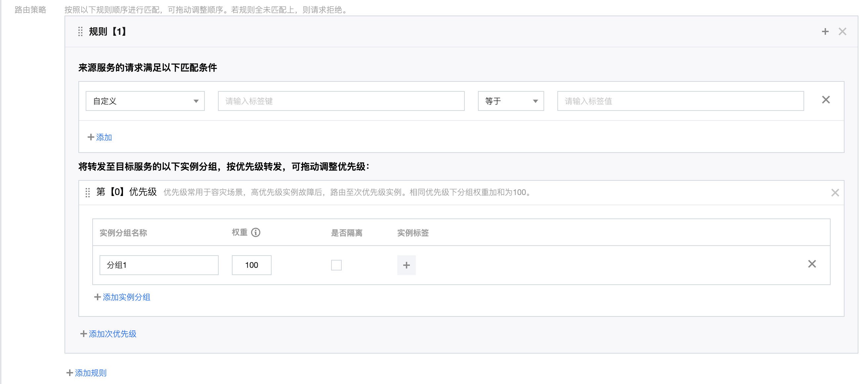This screenshot has width=868, height=384.
Task: Delete the 分组1 instance group row
Action: 812,264
